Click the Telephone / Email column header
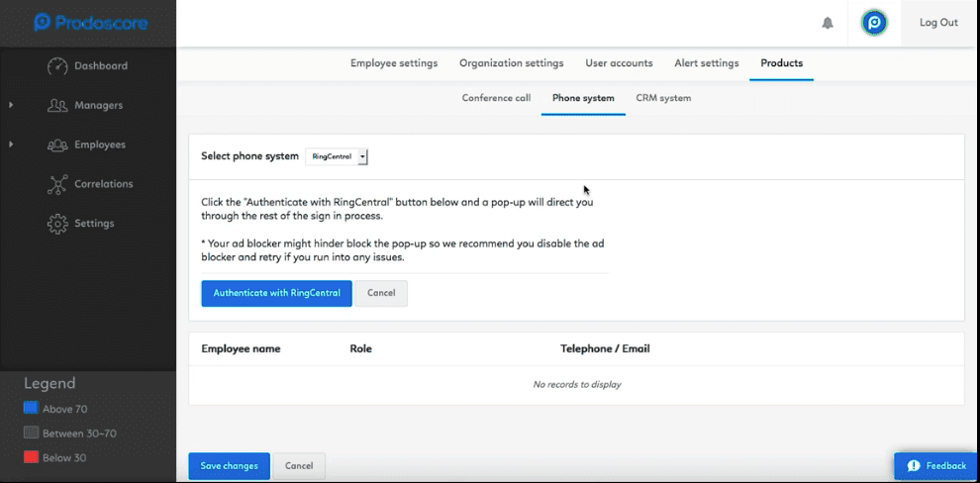This screenshot has height=483, width=980. (605, 348)
